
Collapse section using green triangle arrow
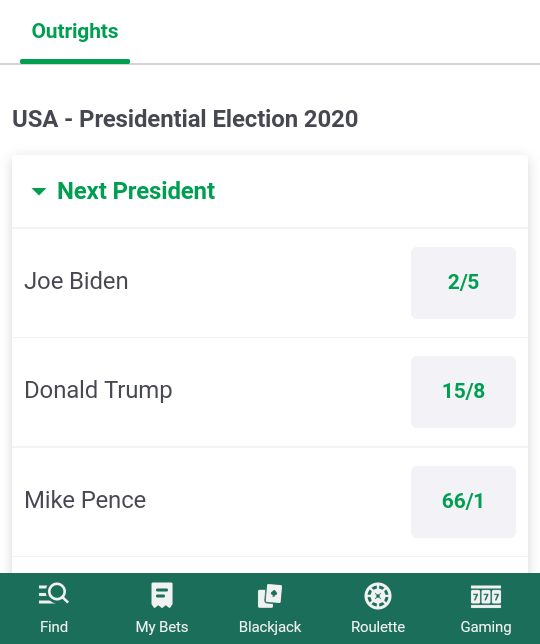tap(39, 191)
